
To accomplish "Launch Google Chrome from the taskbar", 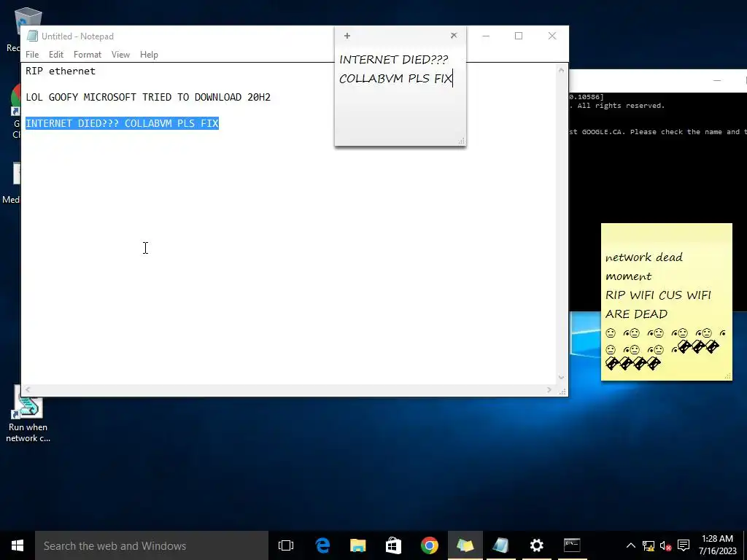I will click(429, 545).
